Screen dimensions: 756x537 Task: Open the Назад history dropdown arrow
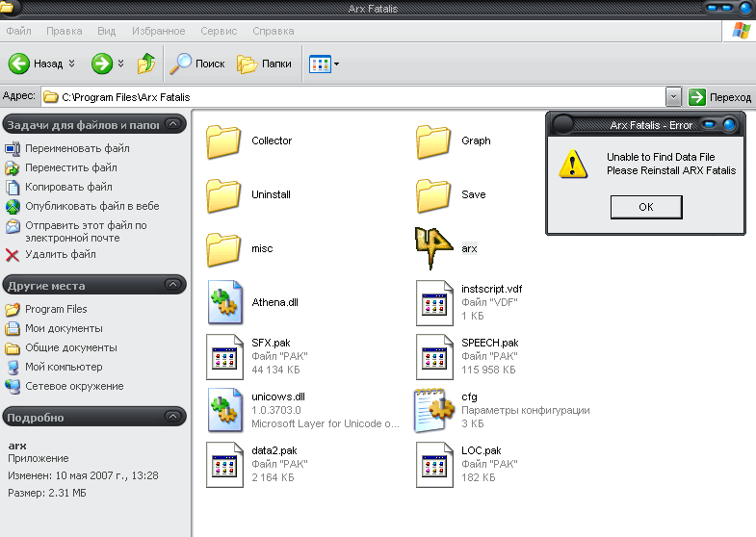click(72, 64)
